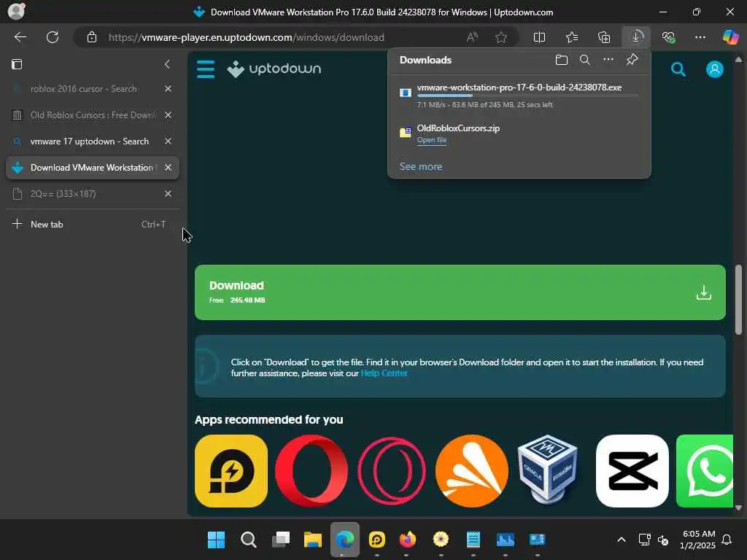The width and height of the screenshot is (747, 560).
Task: Show hidden tray icons chevron
Action: click(622, 540)
